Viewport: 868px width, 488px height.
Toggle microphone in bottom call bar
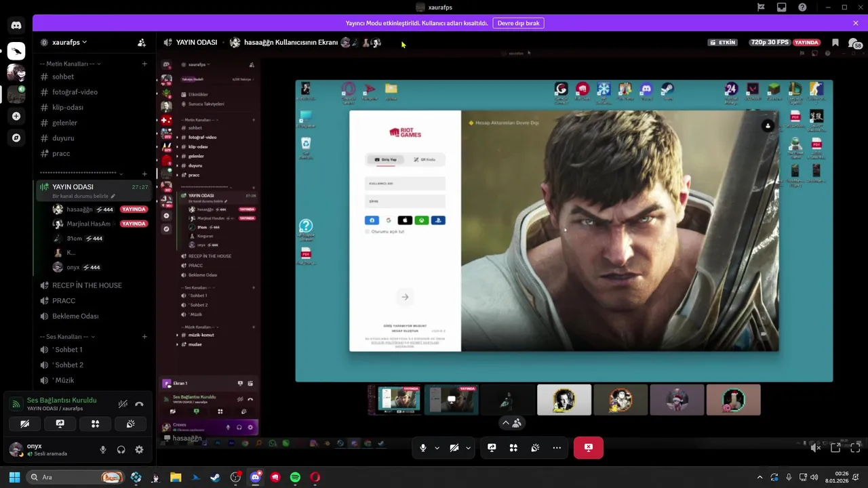coord(423,447)
